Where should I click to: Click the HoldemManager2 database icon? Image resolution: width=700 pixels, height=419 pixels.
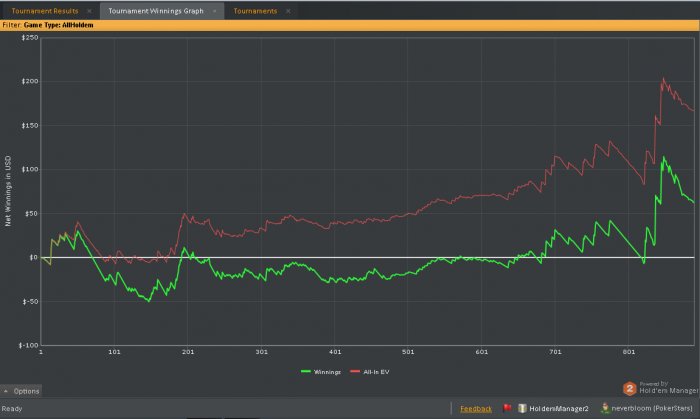[522, 408]
